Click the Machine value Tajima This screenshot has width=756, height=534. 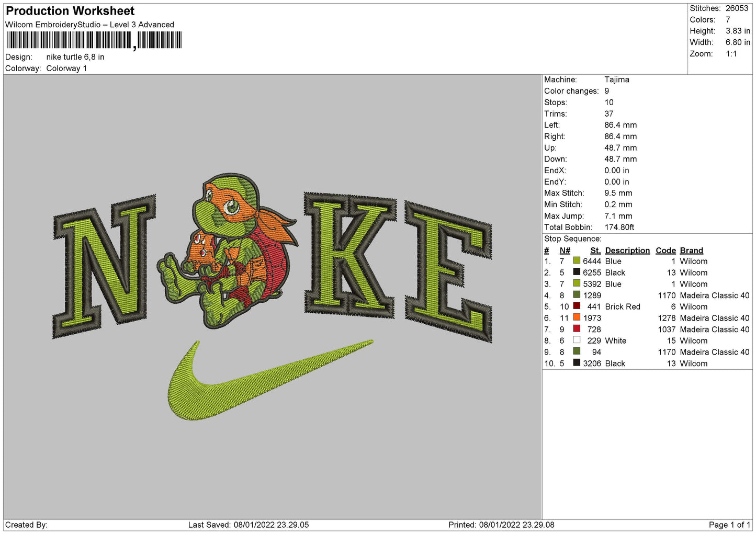pyautogui.click(x=617, y=79)
